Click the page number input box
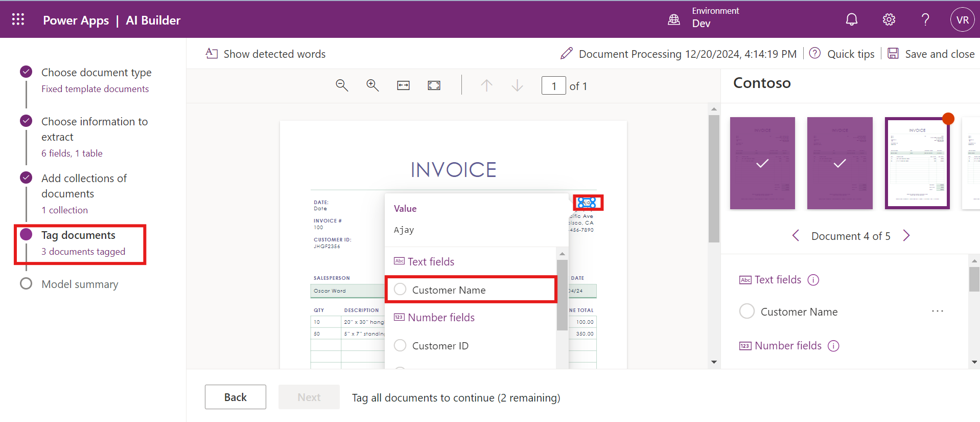980x422 pixels. point(553,86)
